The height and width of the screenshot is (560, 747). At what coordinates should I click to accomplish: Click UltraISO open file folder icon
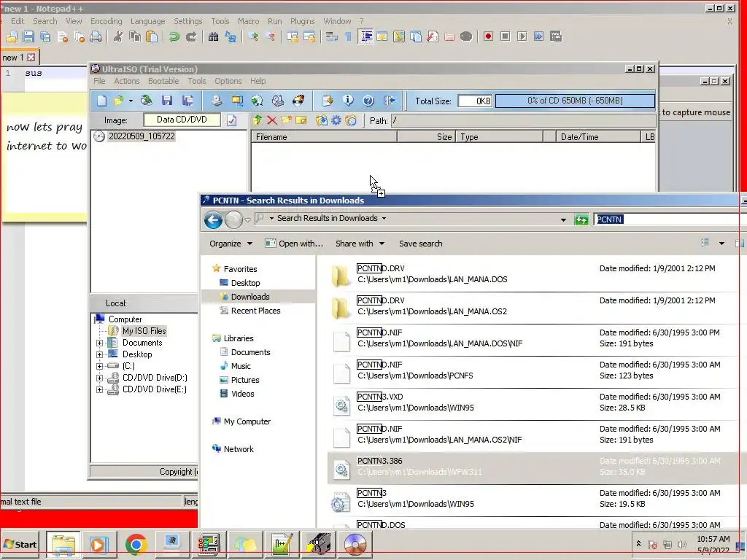(117, 101)
